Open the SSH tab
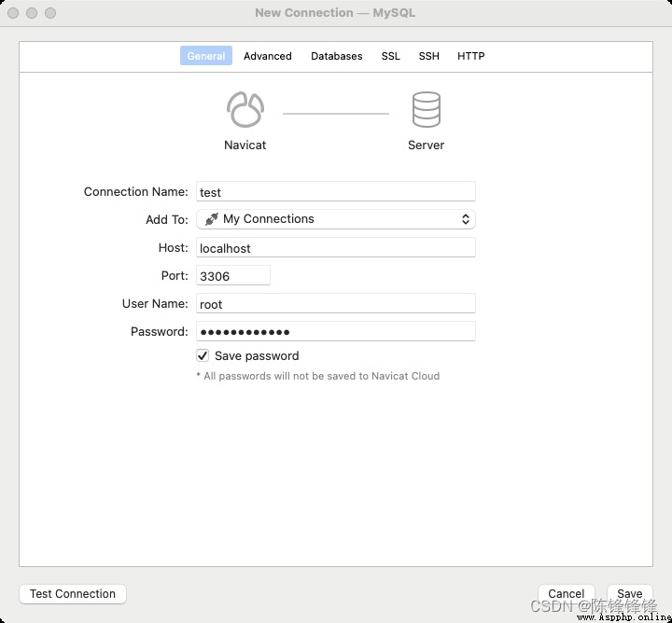 428,56
